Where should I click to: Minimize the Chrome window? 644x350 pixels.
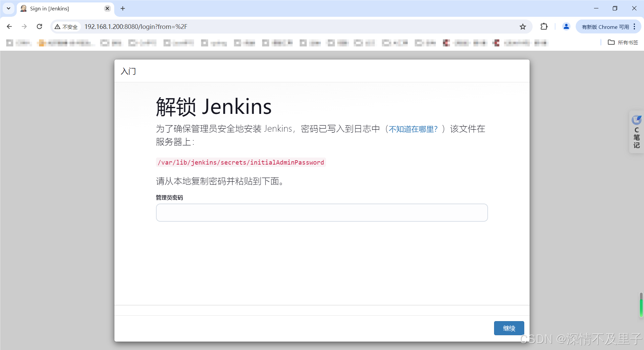coord(596,8)
